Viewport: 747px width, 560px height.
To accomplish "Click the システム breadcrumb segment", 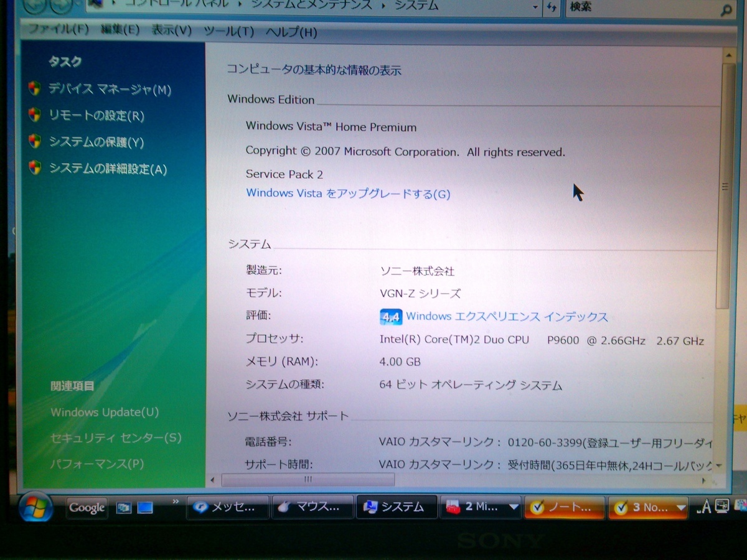I will pyautogui.click(x=415, y=6).
